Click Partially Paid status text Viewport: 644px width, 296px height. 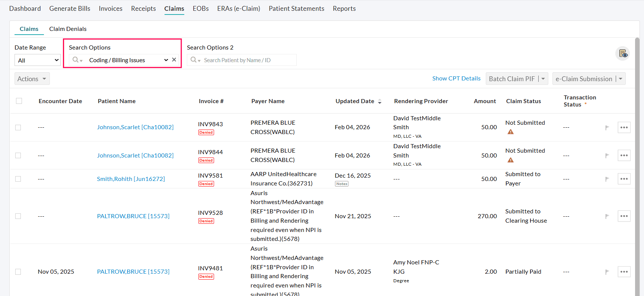523,271
